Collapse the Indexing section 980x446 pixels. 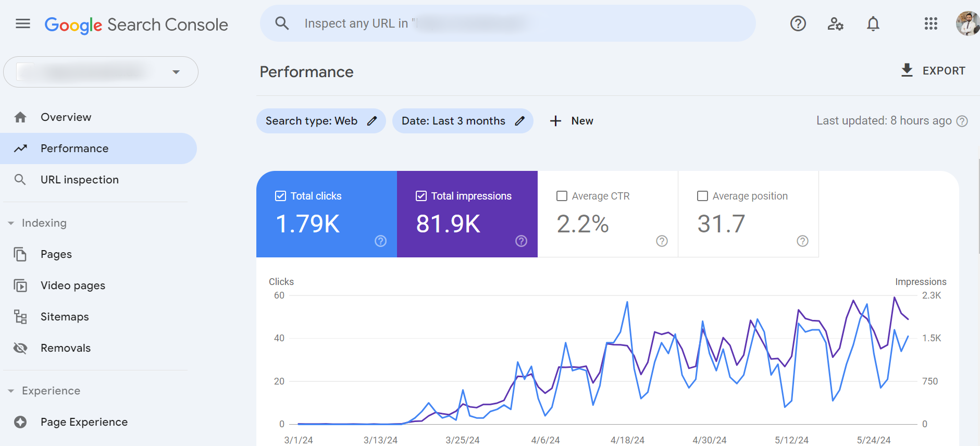click(11, 223)
